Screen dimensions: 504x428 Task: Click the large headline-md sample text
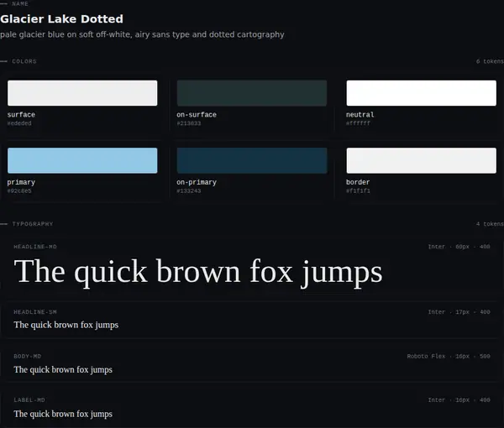tap(198, 272)
